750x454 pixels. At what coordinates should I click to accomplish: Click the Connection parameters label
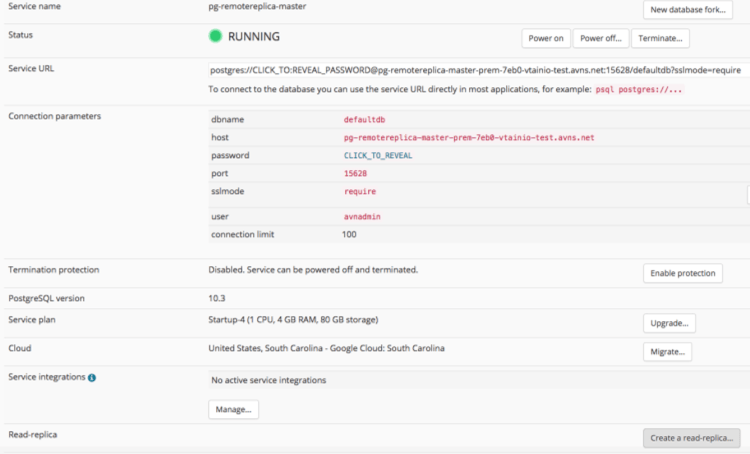pyautogui.click(x=55, y=116)
